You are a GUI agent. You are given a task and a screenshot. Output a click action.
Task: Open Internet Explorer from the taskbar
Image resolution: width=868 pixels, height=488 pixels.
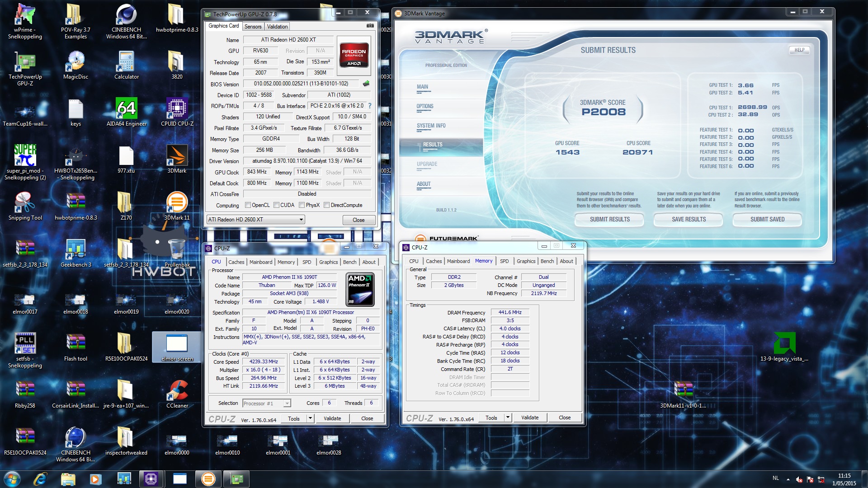[x=40, y=479]
